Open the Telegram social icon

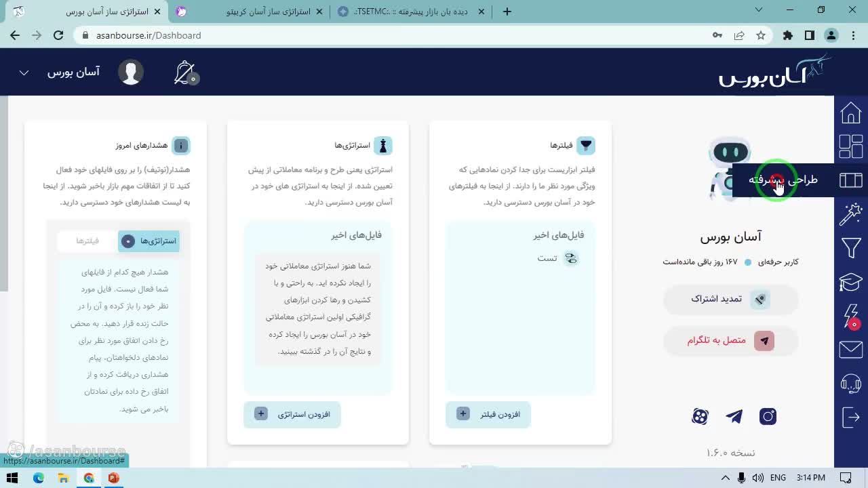[734, 416]
